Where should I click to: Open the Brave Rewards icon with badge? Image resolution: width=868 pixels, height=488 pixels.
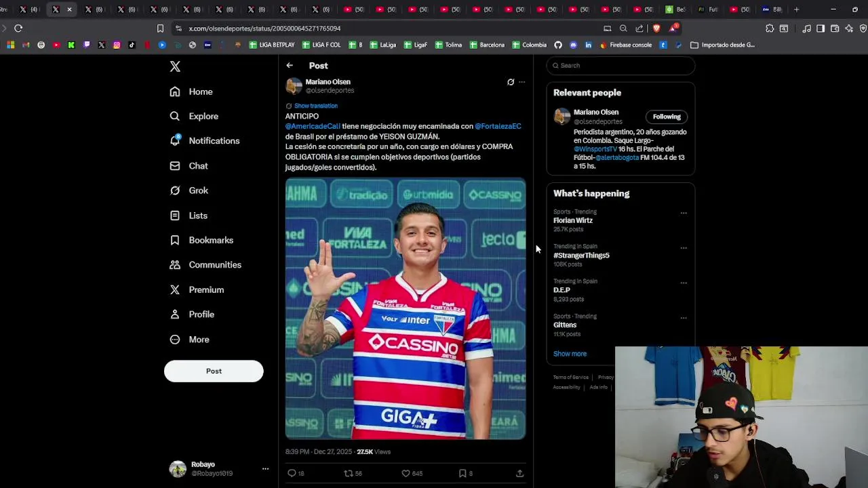click(673, 28)
